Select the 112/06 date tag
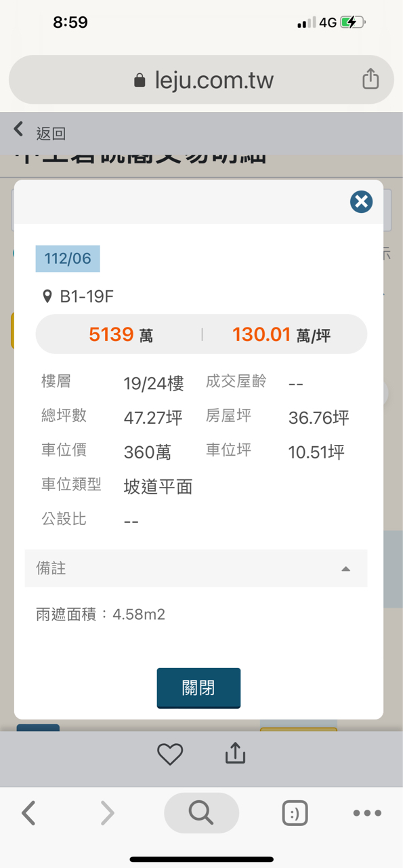Screen dimensions: 403x868 point(68,259)
